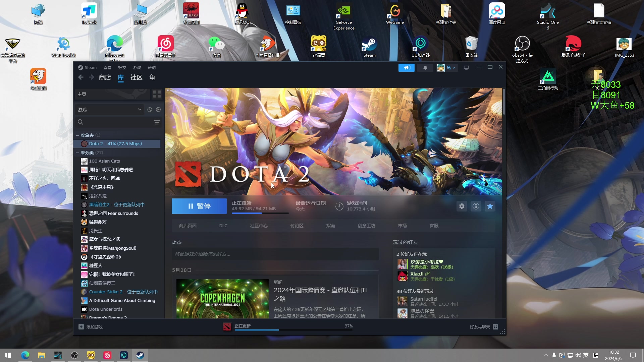The height and width of the screenshot is (362, 644).
Task: Open friend XiaoJi's avatar
Action: tap(402, 276)
